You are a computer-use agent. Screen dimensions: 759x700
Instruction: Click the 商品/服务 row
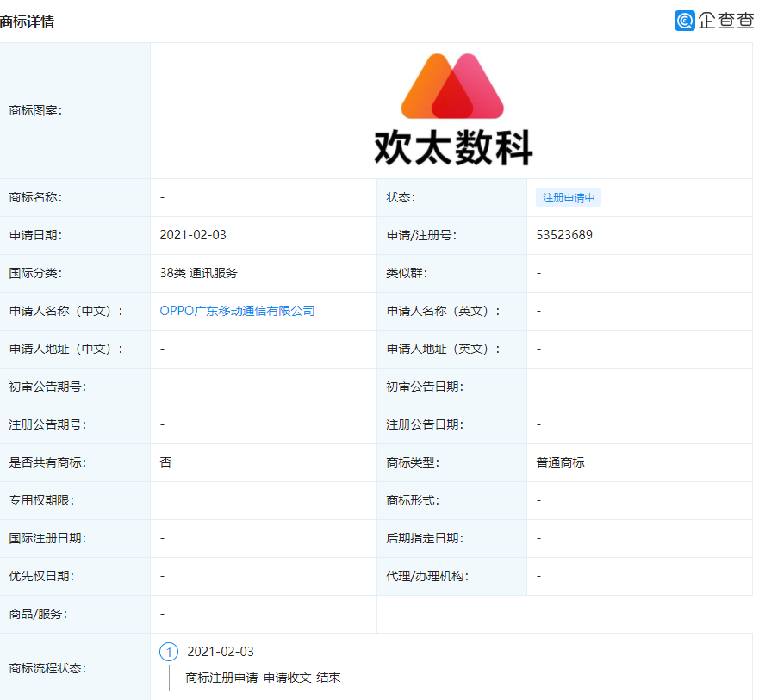(x=35, y=614)
